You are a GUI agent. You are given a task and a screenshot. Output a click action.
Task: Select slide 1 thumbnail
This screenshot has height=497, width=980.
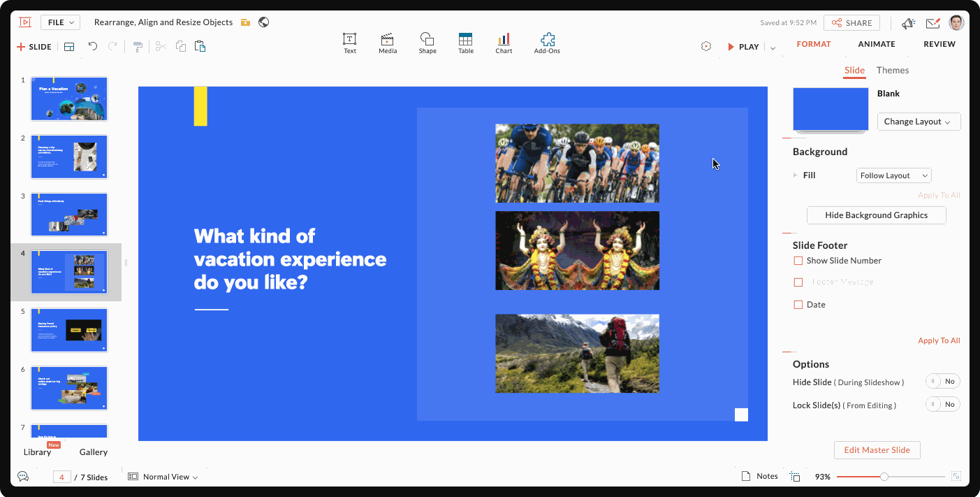(x=69, y=99)
